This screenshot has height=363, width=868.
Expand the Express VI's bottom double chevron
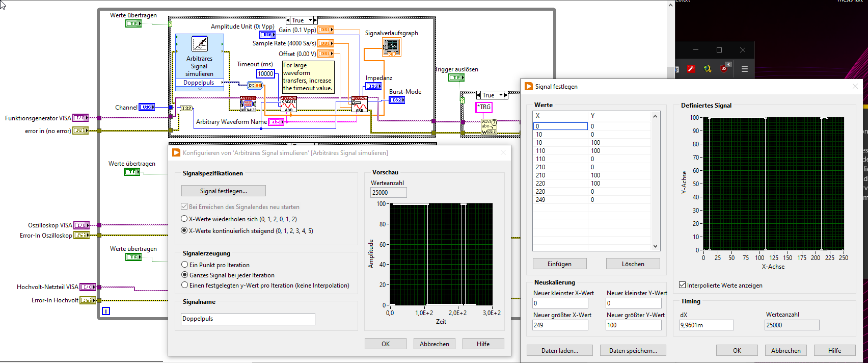pos(200,89)
